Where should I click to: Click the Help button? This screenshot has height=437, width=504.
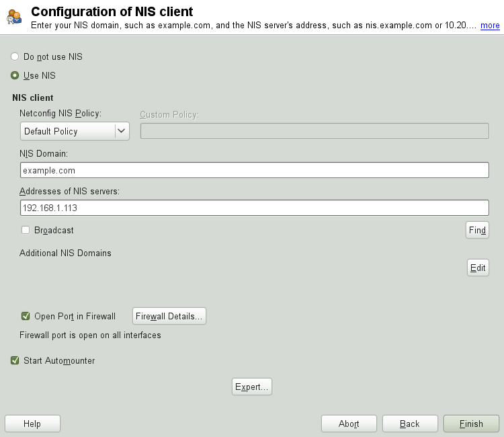pyautogui.click(x=32, y=424)
